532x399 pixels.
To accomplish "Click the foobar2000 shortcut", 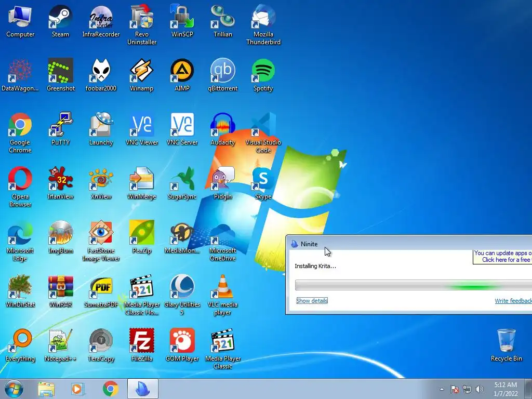I will 101,75.
